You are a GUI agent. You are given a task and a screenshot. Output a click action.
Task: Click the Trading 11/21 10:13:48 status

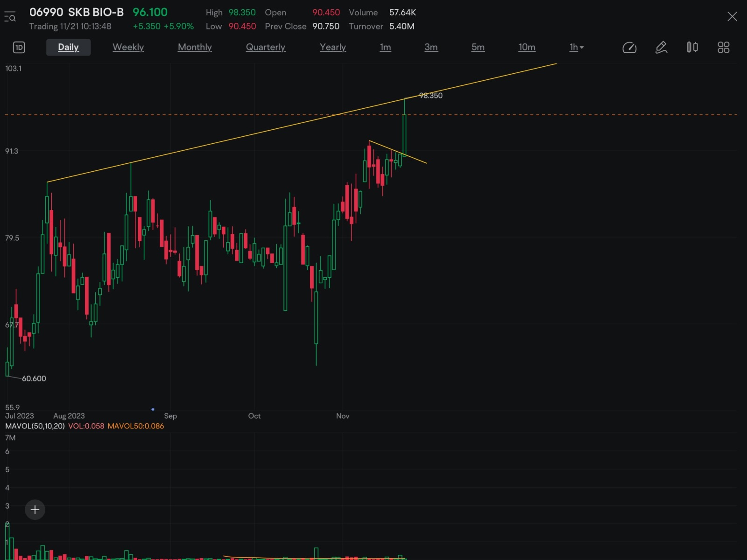click(x=70, y=27)
